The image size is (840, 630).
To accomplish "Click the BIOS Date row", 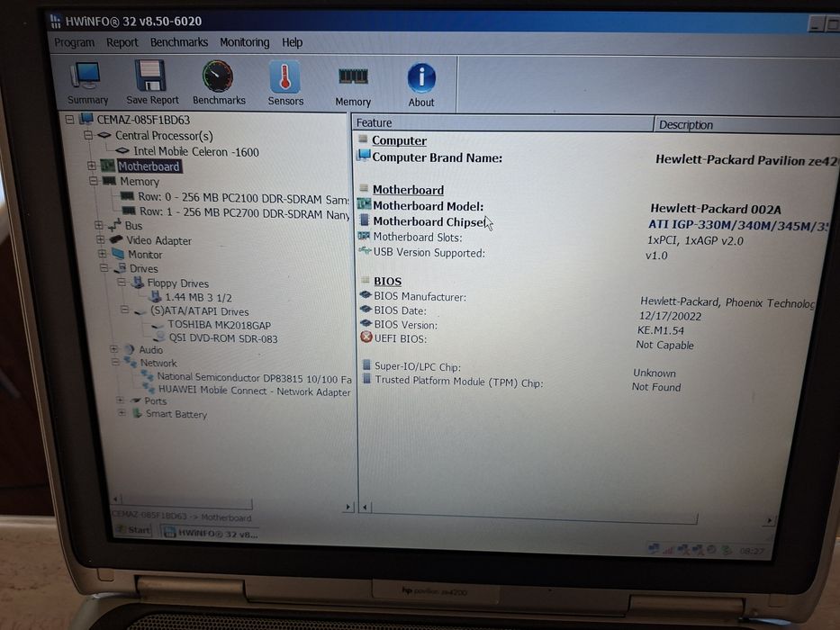I will pos(530,312).
